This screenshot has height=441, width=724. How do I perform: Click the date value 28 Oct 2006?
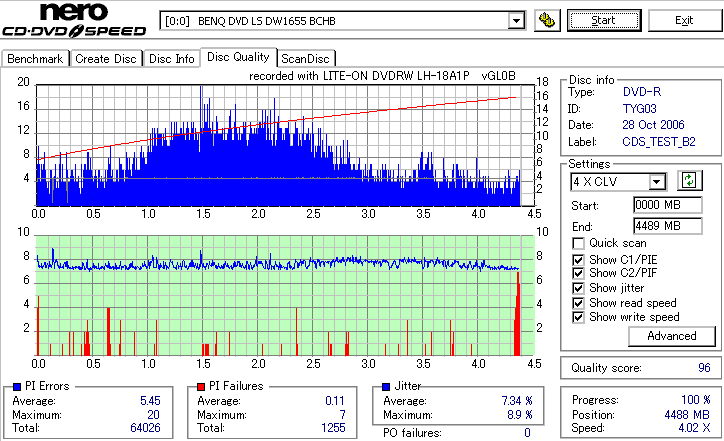[653, 125]
